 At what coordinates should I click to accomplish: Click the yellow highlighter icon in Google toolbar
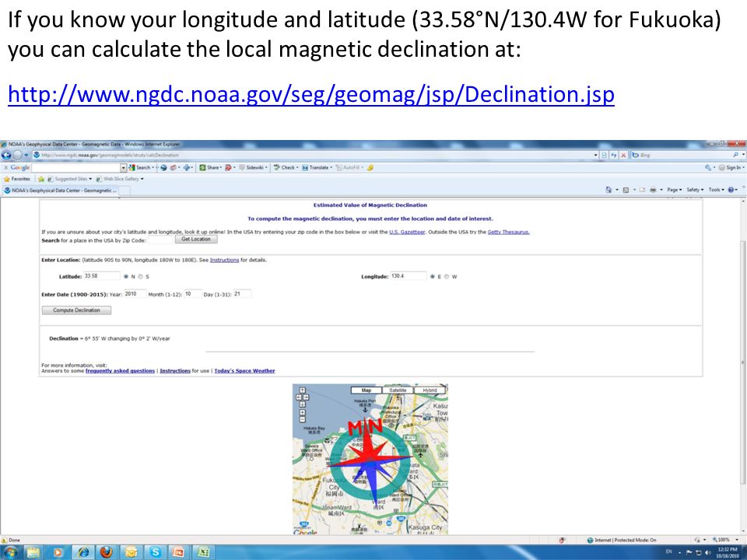tap(370, 168)
